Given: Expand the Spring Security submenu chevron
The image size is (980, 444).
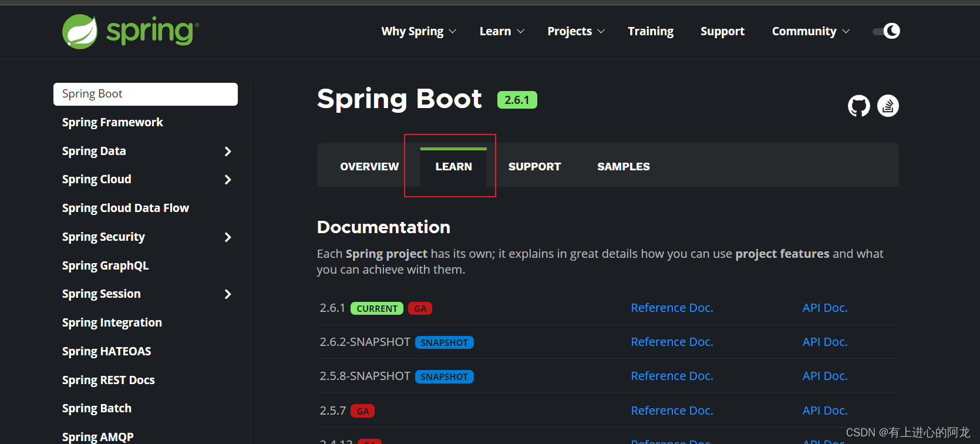Looking at the screenshot, I should click(228, 237).
